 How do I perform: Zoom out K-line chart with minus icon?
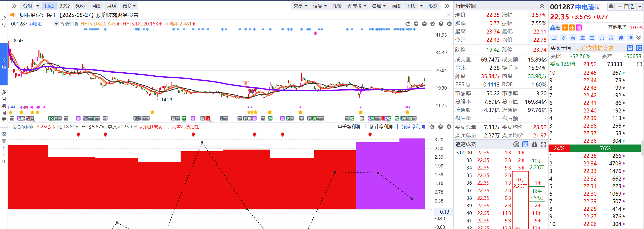424,24
